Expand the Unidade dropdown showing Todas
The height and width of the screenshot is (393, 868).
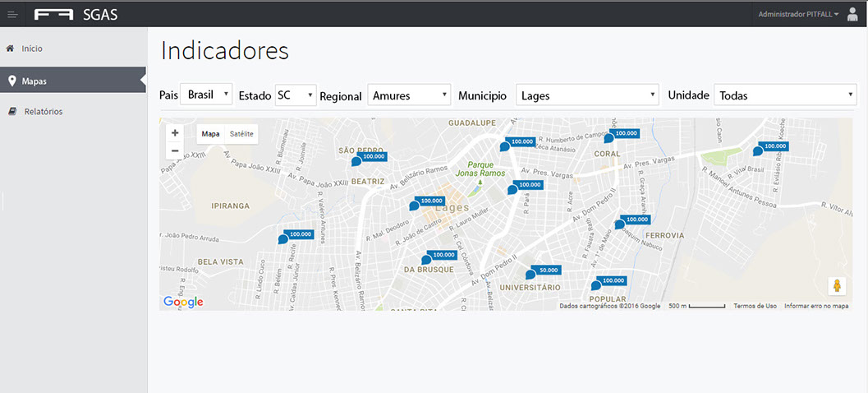click(785, 95)
